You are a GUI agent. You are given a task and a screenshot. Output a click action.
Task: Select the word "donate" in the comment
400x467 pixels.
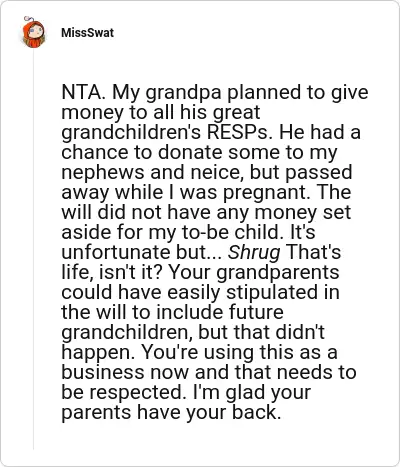click(190, 152)
